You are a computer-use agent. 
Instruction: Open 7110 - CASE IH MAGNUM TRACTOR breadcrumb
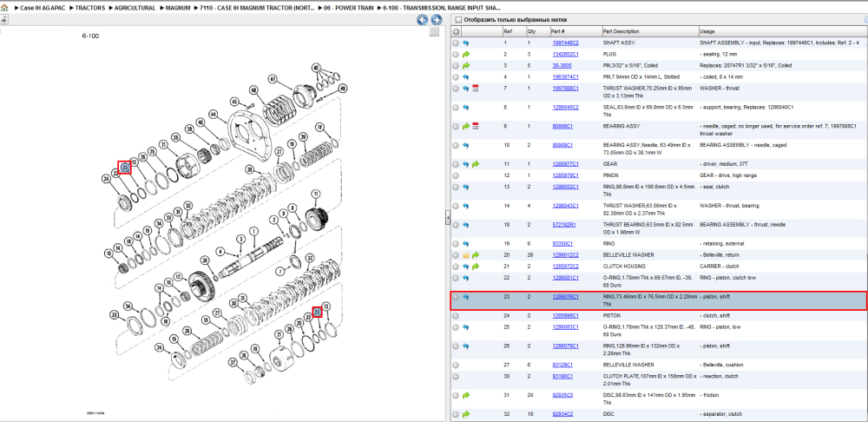coord(258,9)
